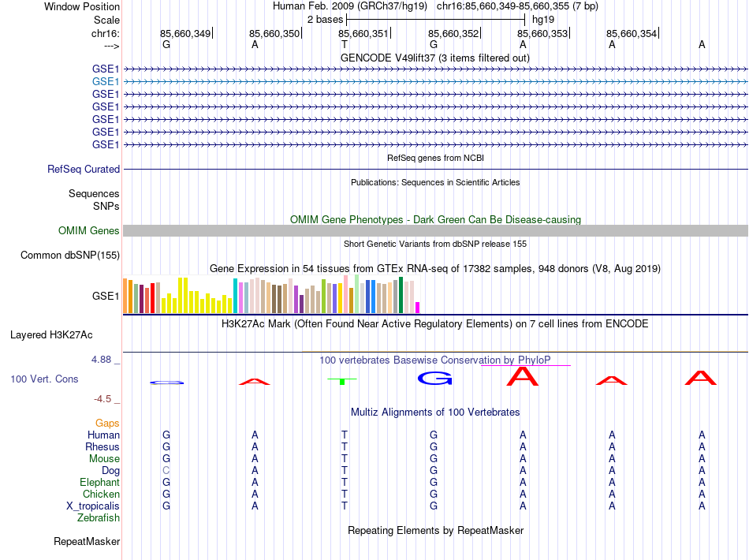Image resolution: width=749 pixels, height=560 pixels.
Task: Click the blue G conservation logo letter
Action: click(434, 379)
